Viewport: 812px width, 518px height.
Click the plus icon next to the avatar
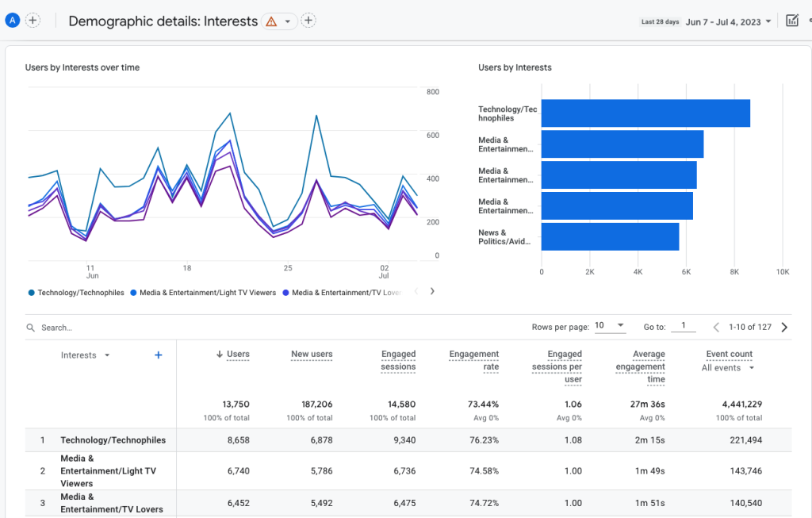[33, 19]
